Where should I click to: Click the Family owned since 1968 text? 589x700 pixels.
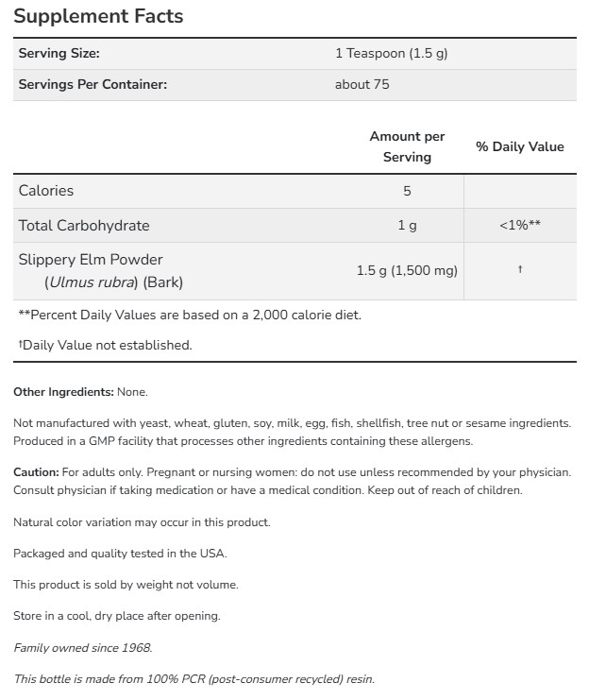pyautogui.click(x=82, y=648)
